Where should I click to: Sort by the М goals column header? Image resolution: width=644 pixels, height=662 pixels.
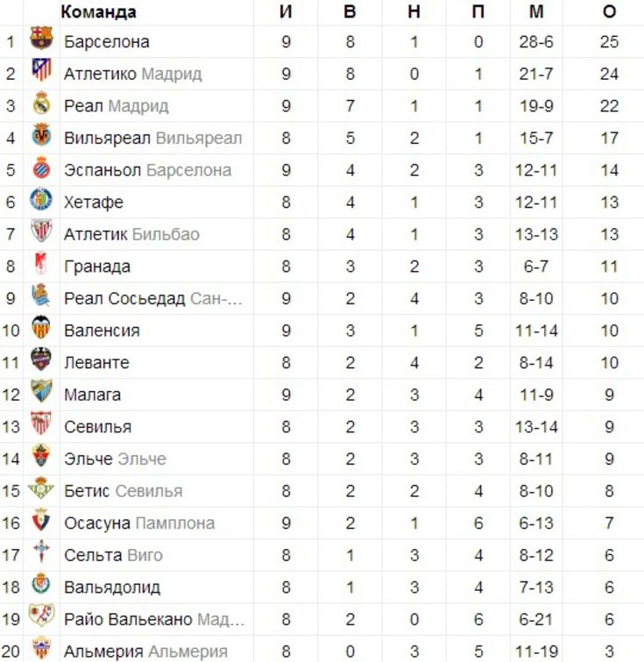click(x=536, y=11)
